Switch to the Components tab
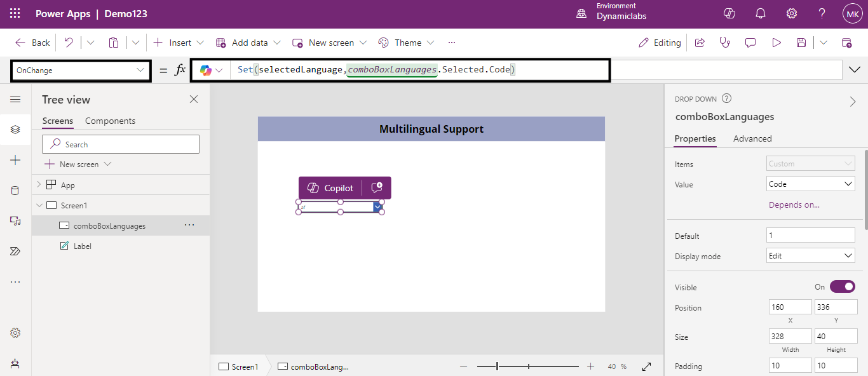This screenshot has height=376, width=868. tap(110, 121)
